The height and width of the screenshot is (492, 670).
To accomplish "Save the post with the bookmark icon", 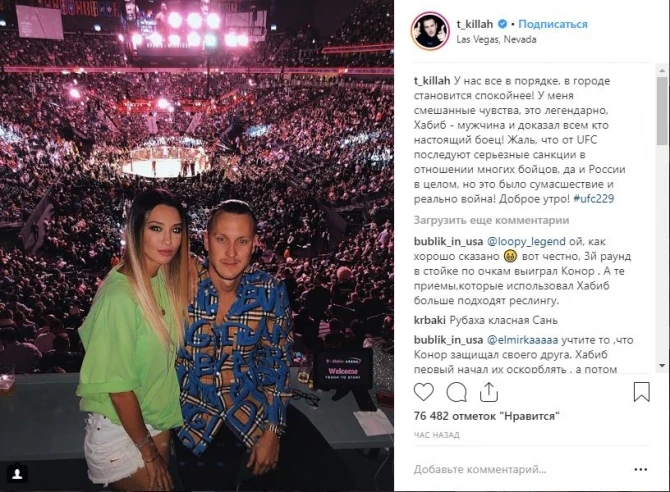I will pyautogui.click(x=641, y=392).
